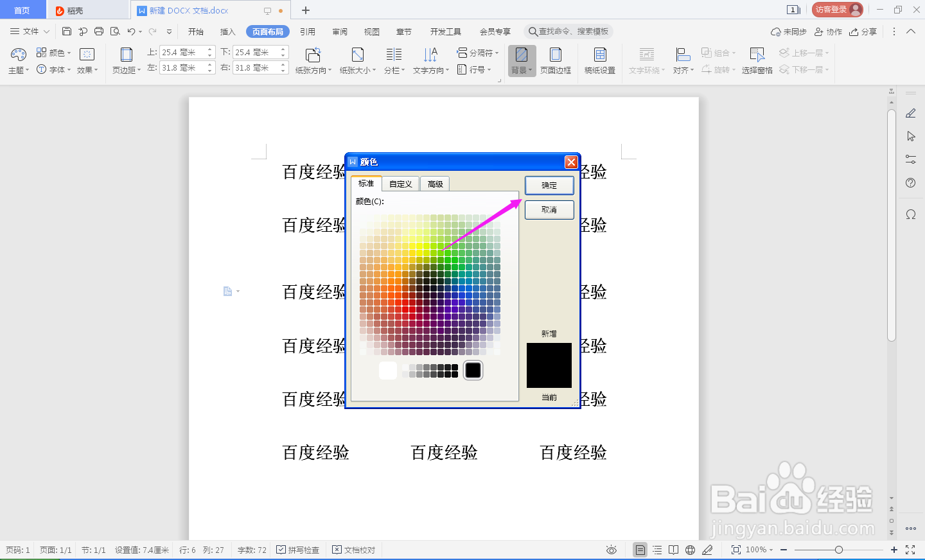Close the 颜色 dialog
This screenshot has width=925, height=560.
click(x=571, y=162)
